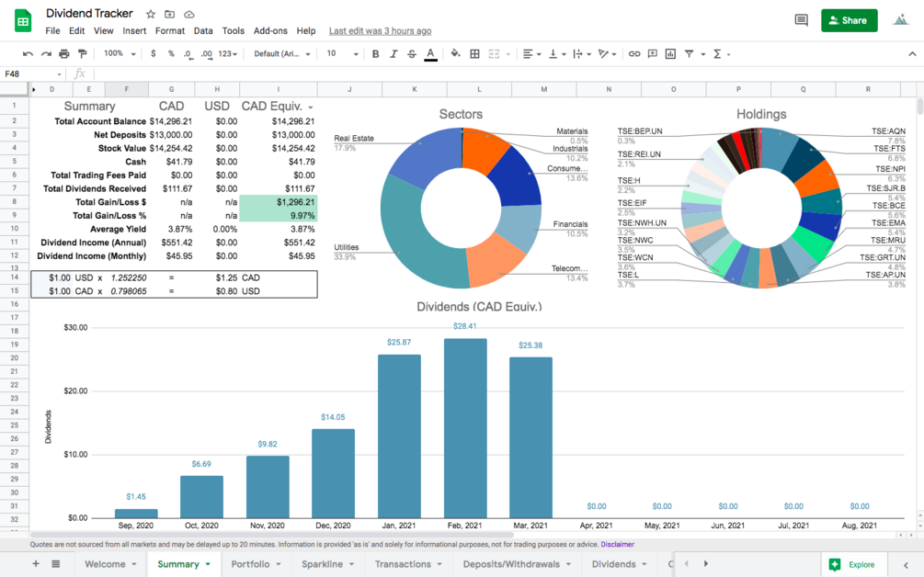Open horizontal align options

pyautogui.click(x=531, y=53)
